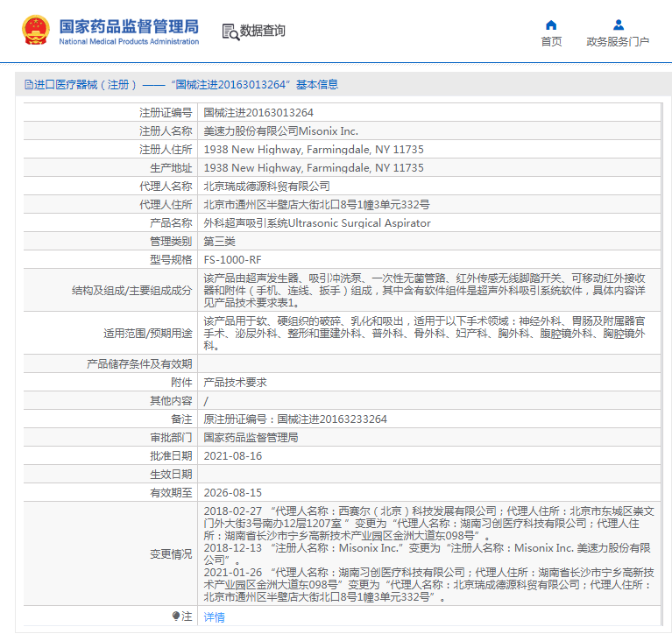Click 国家药品监督管理局 site title
Screen dimensions: 672x634
(x=129, y=26)
